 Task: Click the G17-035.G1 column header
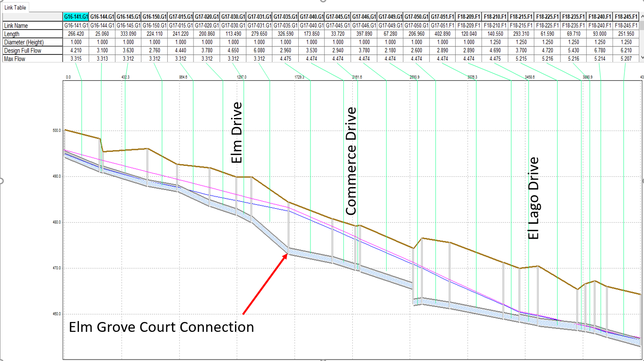coord(286,16)
